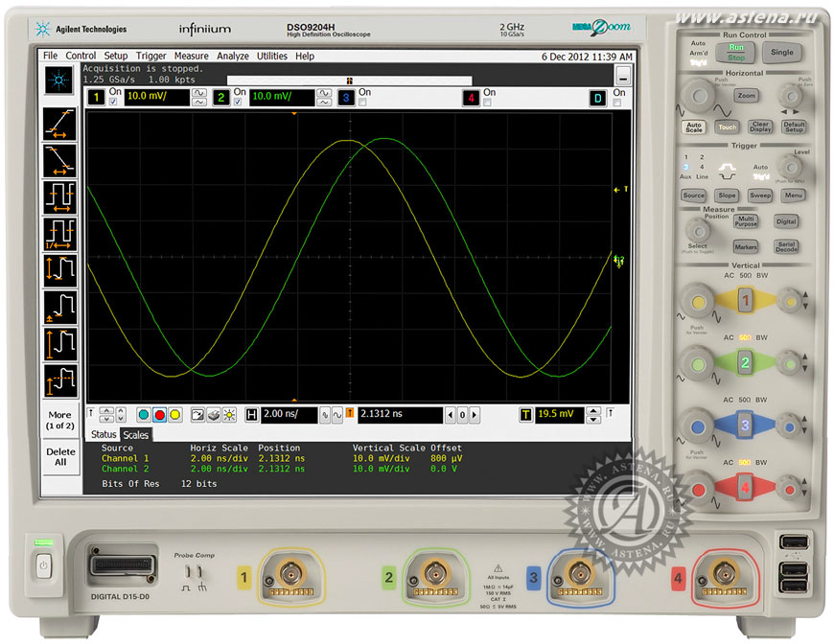
Task: Click the printer icon in toolbar
Action: point(213,415)
